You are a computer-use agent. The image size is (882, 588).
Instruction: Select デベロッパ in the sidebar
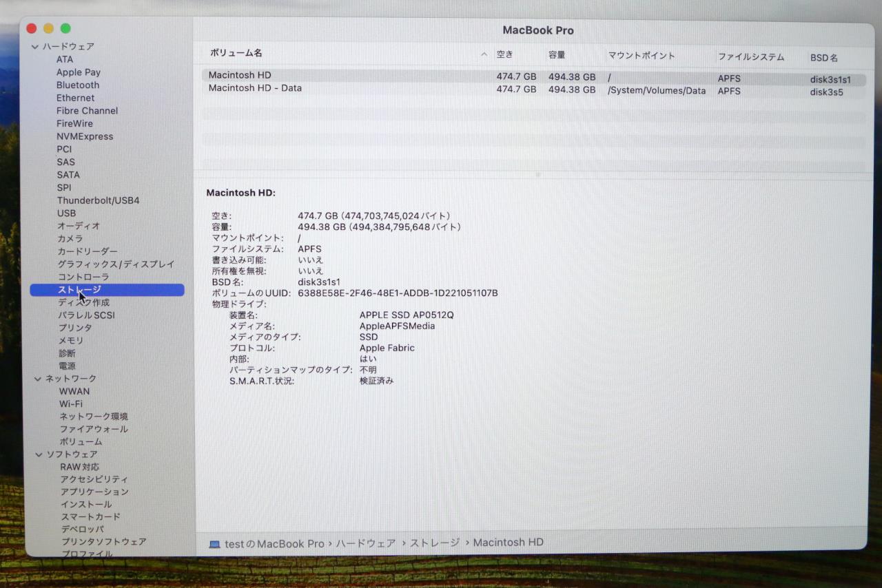[82, 529]
